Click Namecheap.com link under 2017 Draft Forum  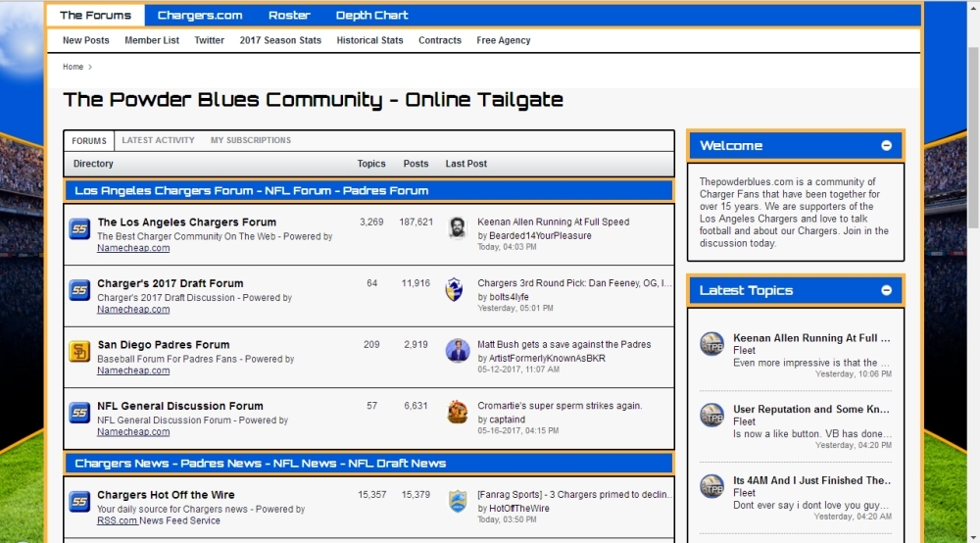[x=133, y=310]
